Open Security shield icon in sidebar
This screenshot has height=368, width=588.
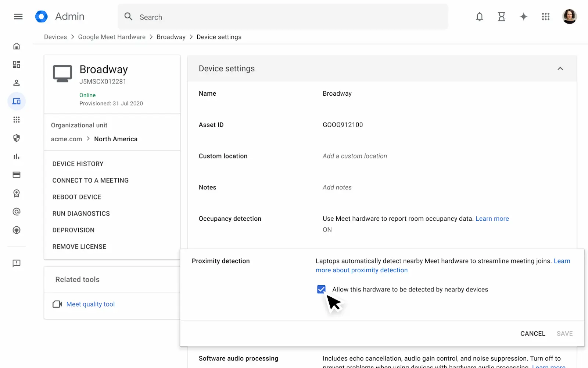[x=17, y=138]
